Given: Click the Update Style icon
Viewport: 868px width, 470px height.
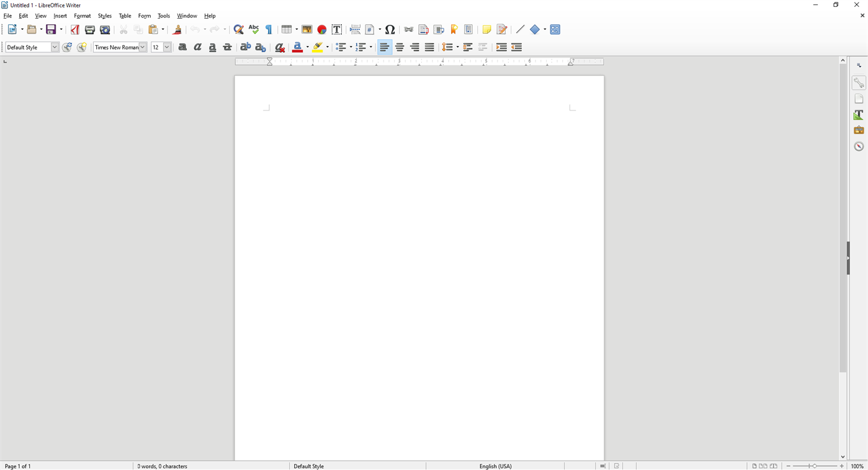Looking at the screenshot, I should coord(67,47).
